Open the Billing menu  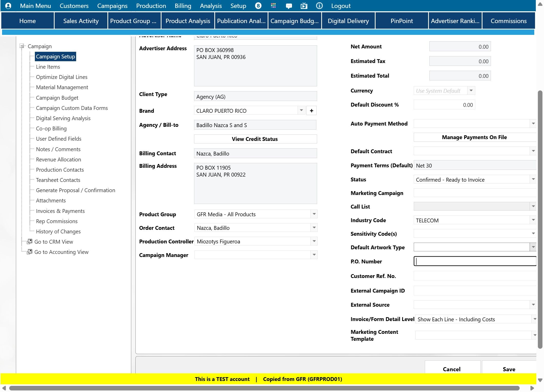click(183, 6)
